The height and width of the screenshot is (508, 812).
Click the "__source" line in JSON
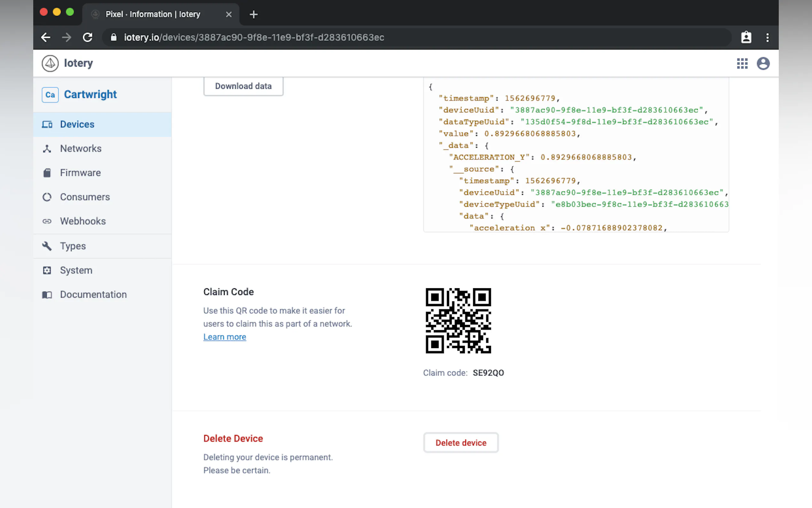point(482,169)
